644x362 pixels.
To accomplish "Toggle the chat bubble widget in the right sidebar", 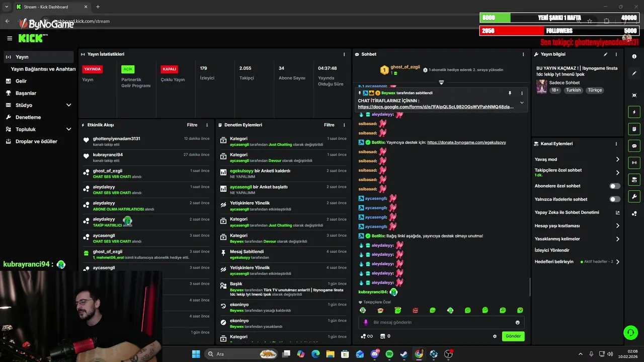I will click(x=634, y=146).
